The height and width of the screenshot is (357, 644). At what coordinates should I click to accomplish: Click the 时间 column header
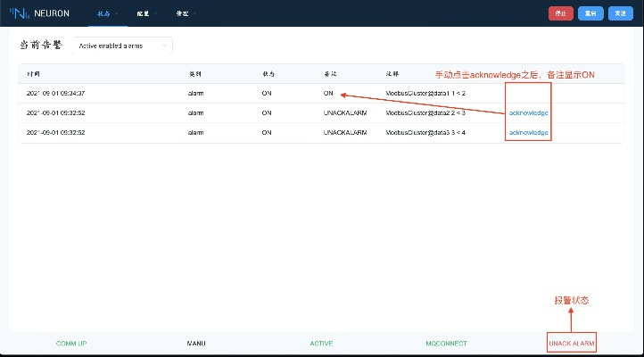(34, 73)
